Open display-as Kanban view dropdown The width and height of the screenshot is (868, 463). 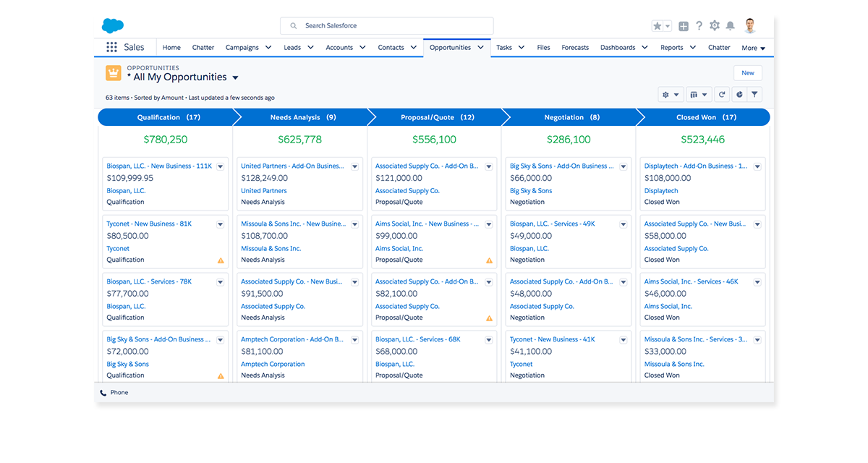point(698,95)
